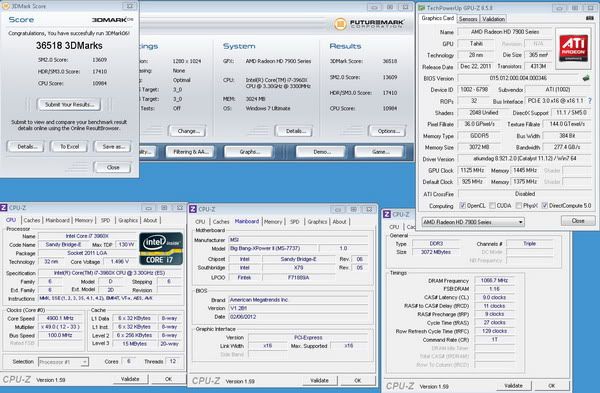Toggle the OpenCL checkbox
Viewport: 600px width, 393px height.
click(x=462, y=205)
